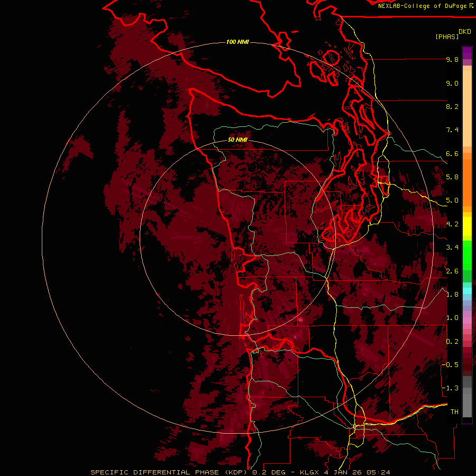Screen dimensions: 476x476
Task: Click the [PHAS] unit label
Action: tap(447, 36)
